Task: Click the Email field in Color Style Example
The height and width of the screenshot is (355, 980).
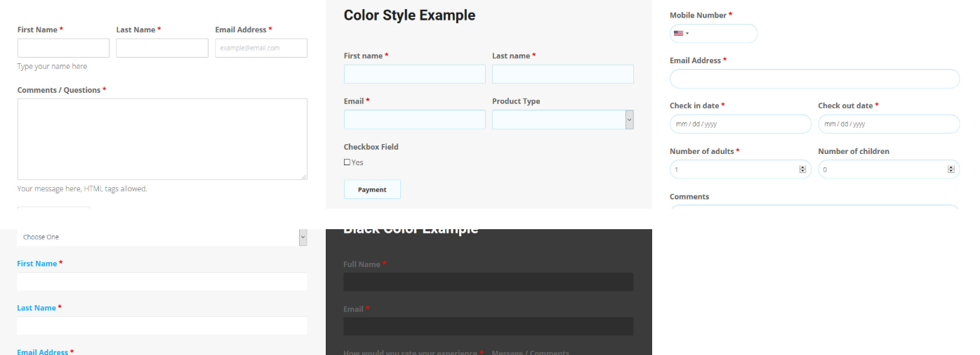Action: [x=414, y=120]
